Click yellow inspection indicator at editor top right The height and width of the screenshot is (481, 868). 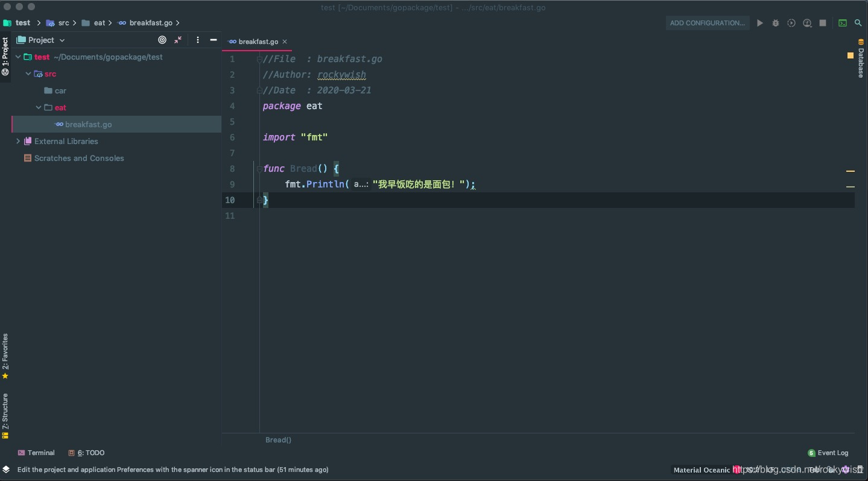(x=851, y=55)
